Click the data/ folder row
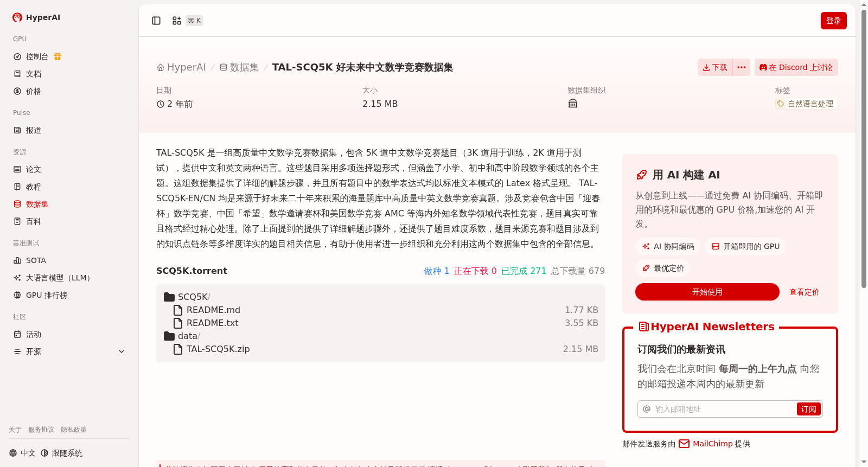This screenshot has height=467, width=868. tap(380, 336)
